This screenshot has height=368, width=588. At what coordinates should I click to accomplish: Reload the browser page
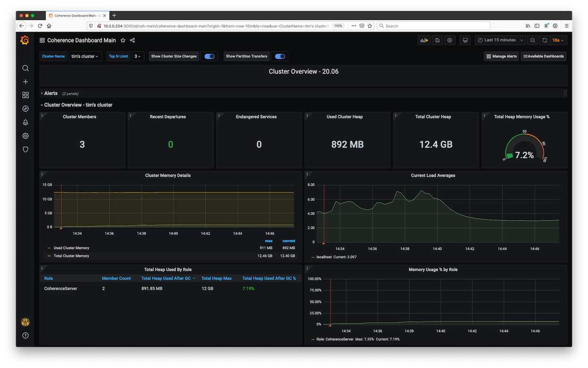click(x=40, y=26)
